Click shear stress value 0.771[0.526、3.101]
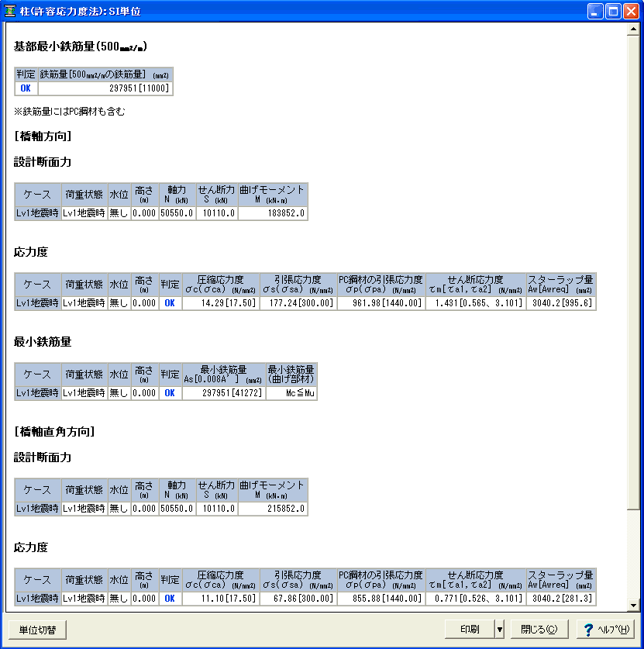Image resolution: width=644 pixels, height=649 pixels. (476, 599)
